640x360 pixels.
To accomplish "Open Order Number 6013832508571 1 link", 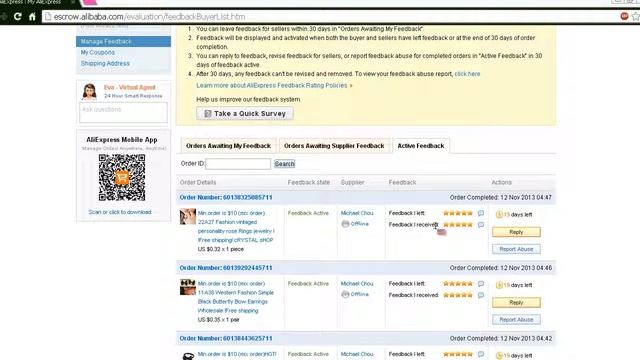I will (226, 198).
